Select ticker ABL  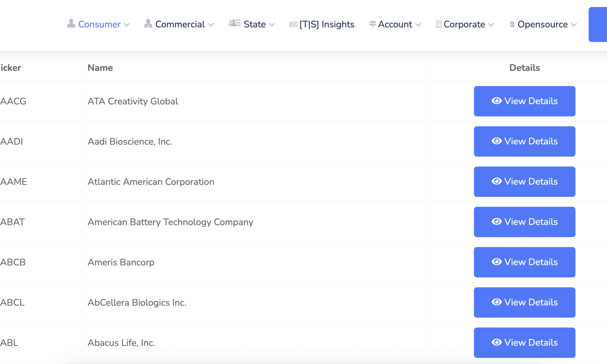[9, 343]
